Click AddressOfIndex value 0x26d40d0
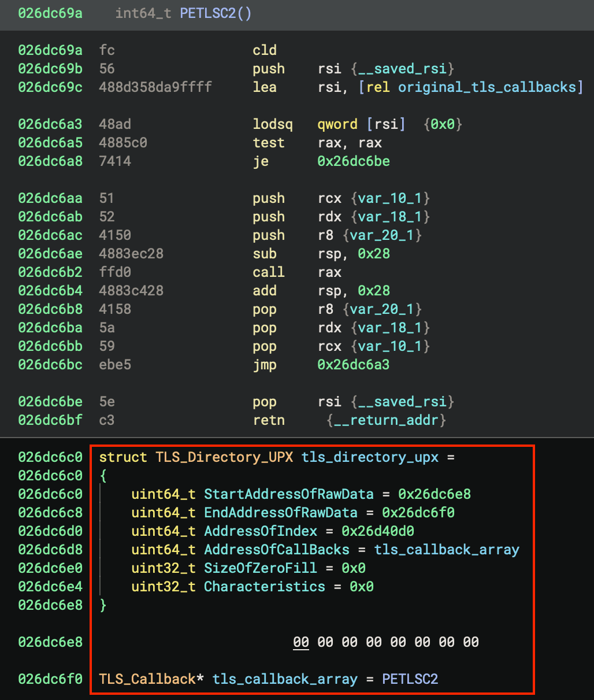The image size is (594, 700). tap(377, 531)
